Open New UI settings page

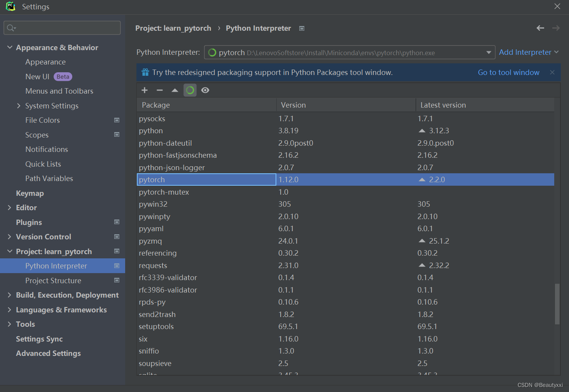click(37, 77)
